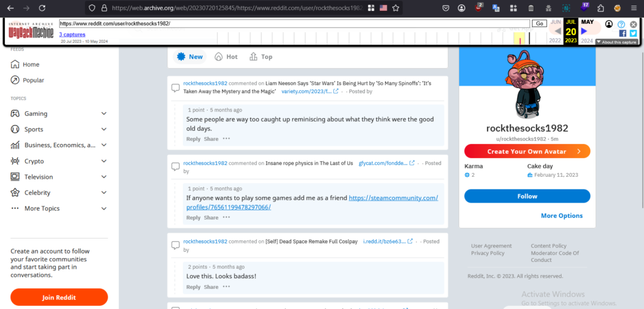
Task: Reply to the 'good old days' comment
Action: (x=193, y=139)
